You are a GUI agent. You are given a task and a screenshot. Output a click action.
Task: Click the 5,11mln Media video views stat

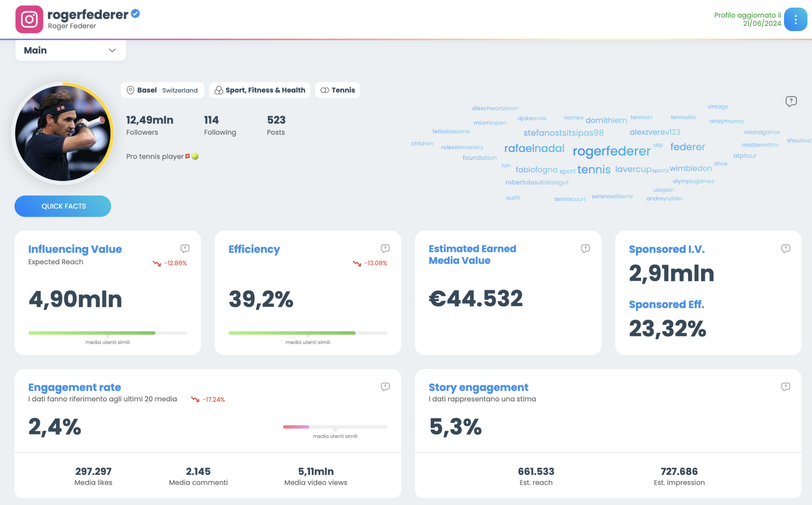point(315,477)
